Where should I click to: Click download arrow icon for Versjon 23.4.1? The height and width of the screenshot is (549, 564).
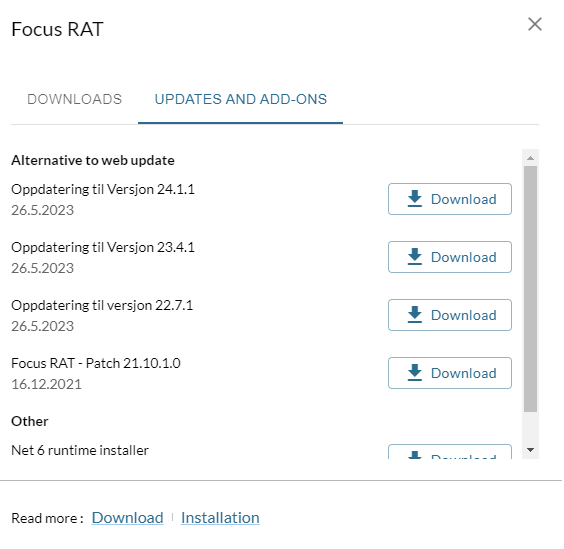coord(415,257)
